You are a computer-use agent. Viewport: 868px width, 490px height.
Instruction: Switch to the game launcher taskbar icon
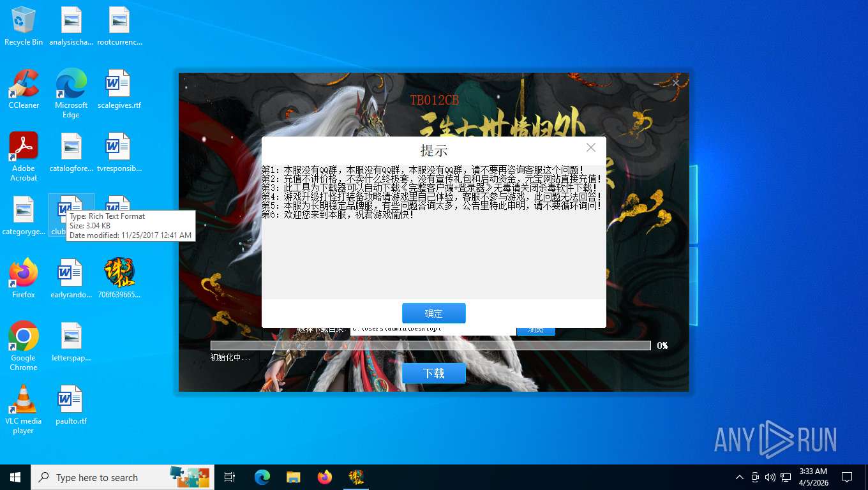pyautogui.click(x=356, y=477)
